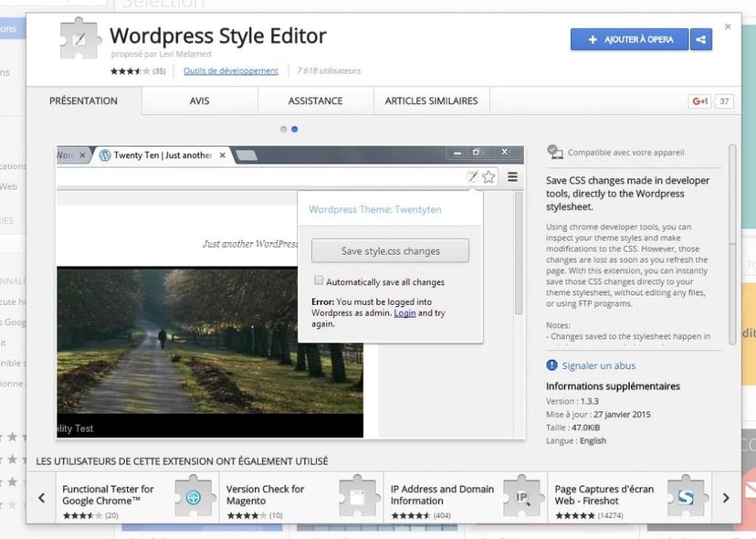The height and width of the screenshot is (539, 756).
Task: Click the star rating control under the title
Action: pos(128,69)
